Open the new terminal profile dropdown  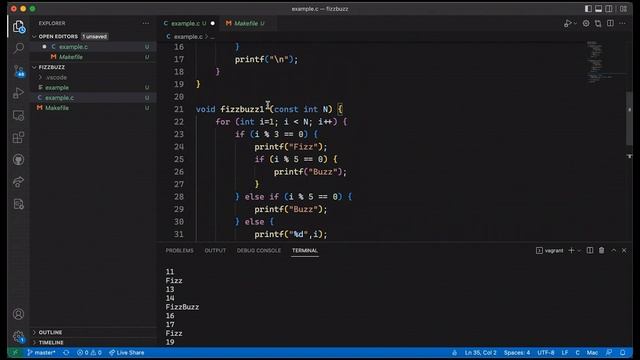click(x=579, y=251)
